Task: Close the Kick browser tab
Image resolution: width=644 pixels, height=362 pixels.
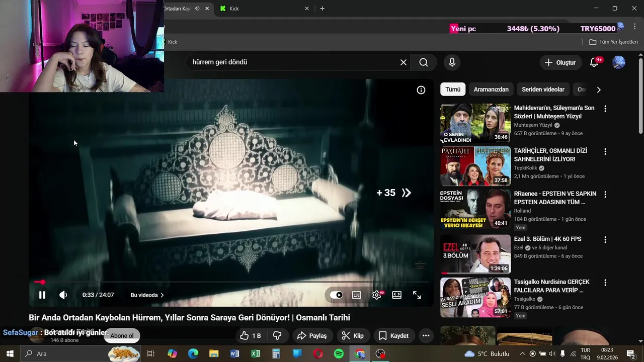Action: (x=307, y=9)
